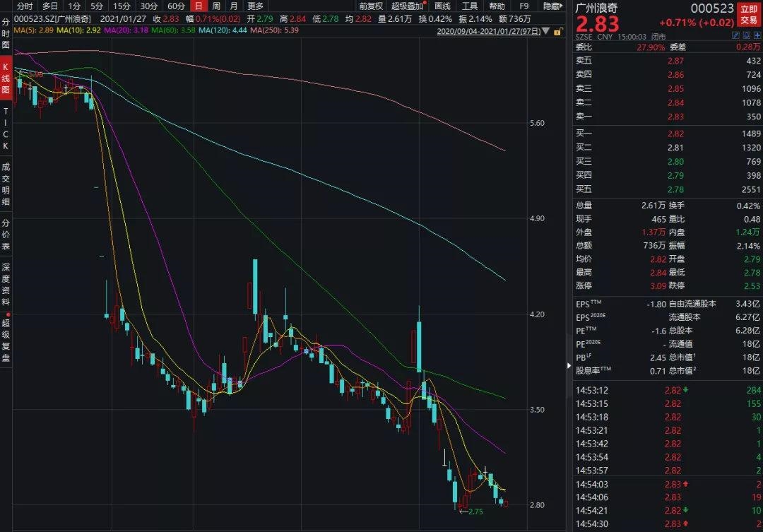Open the 分时图 sidebar tab
The height and width of the screenshot is (532, 763).
tap(6, 34)
